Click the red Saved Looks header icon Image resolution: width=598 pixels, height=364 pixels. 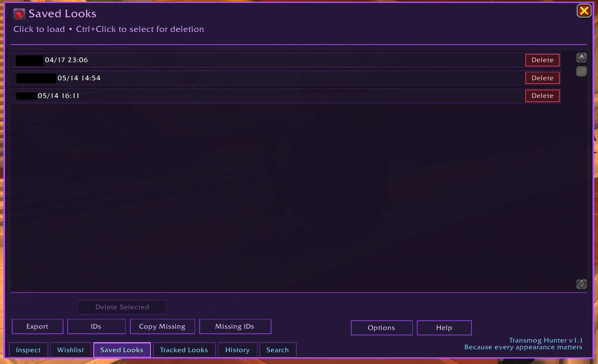click(19, 14)
